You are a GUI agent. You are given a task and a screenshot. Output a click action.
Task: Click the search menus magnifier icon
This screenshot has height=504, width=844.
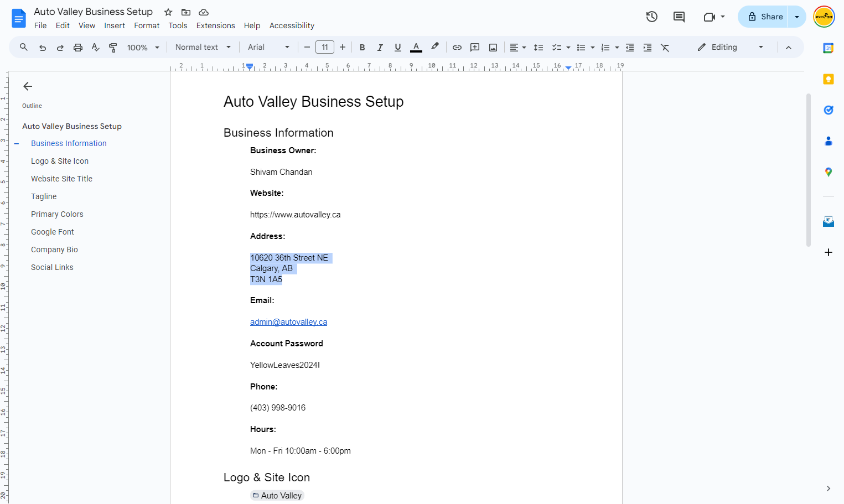tap(24, 48)
